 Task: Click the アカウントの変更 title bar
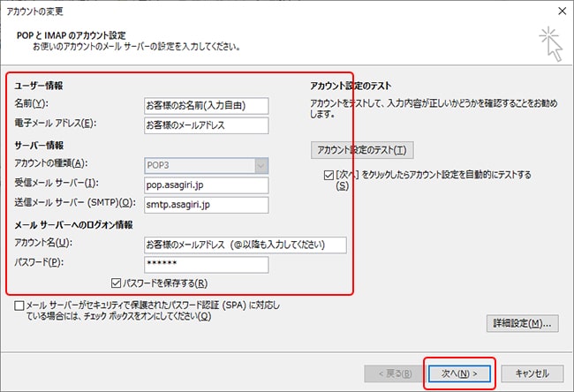[x=265, y=9]
